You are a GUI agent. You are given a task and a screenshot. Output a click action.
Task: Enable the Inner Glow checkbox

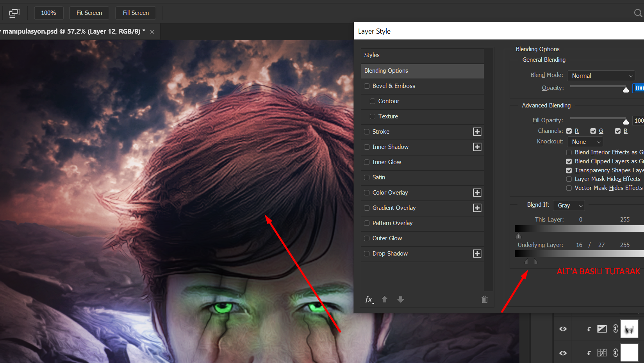point(367,162)
